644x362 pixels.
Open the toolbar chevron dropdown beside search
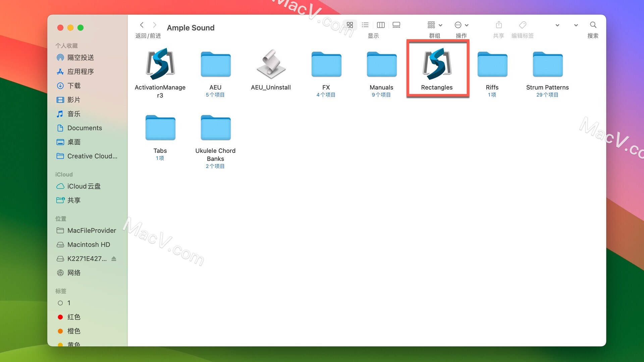coord(576,25)
